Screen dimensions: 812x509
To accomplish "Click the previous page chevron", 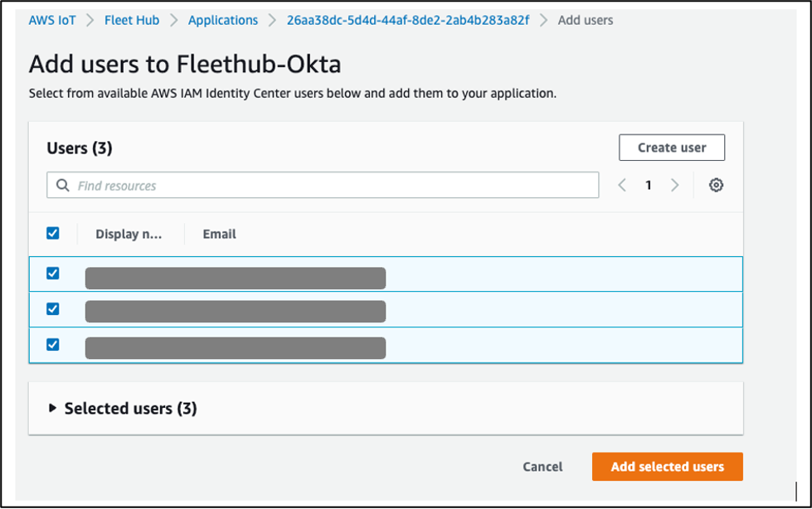I will pyautogui.click(x=622, y=185).
